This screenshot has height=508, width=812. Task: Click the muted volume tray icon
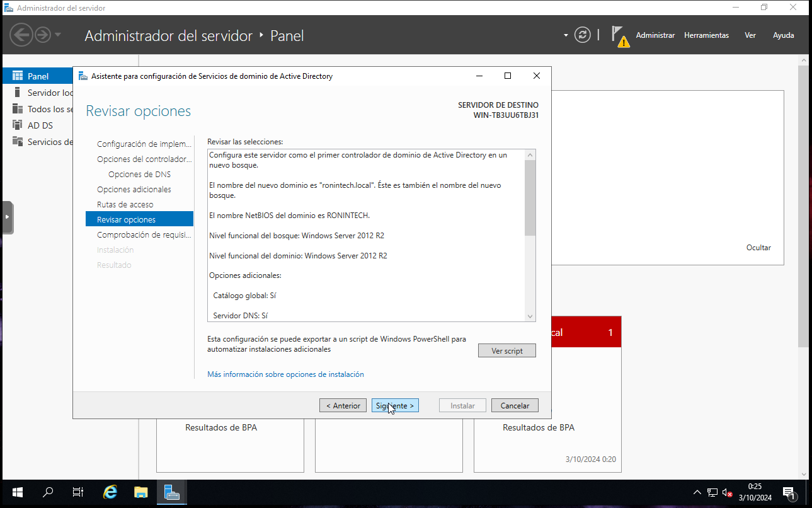click(x=728, y=492)
